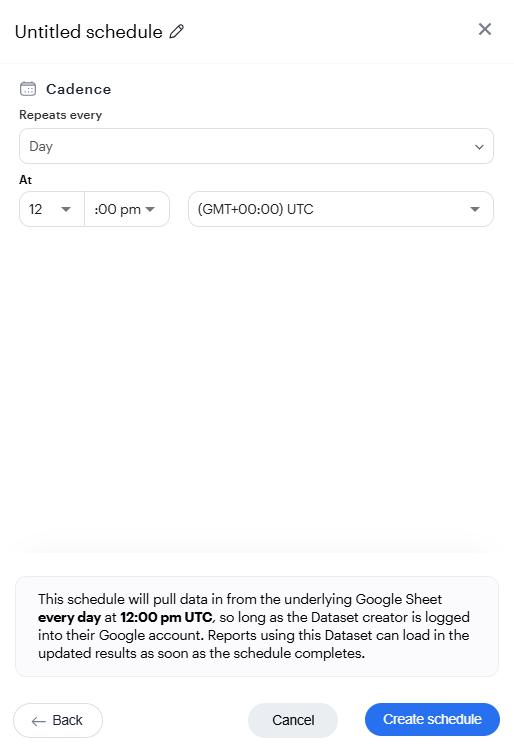This screenshot has width=514, height=748.
Task: Open the hour selector showing 12
Action: click(x=52, y=209)
